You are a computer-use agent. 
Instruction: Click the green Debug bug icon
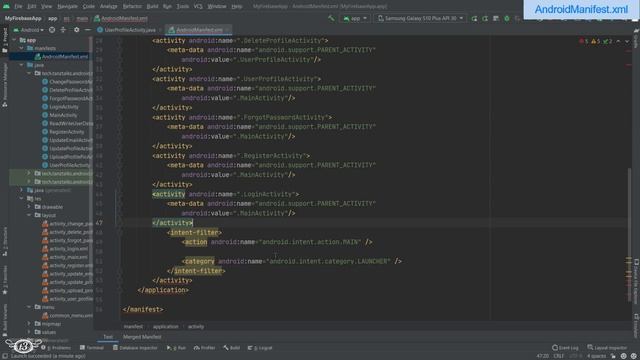507,18
